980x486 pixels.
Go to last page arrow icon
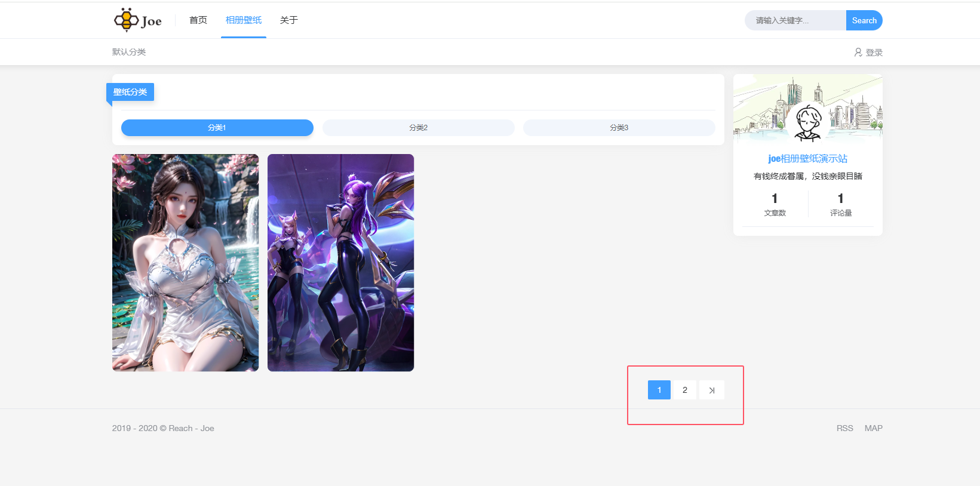click(712, 390)
